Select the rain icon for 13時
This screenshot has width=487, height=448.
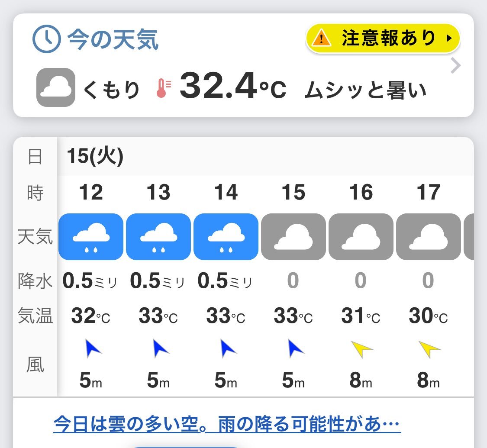pos(158,237)
